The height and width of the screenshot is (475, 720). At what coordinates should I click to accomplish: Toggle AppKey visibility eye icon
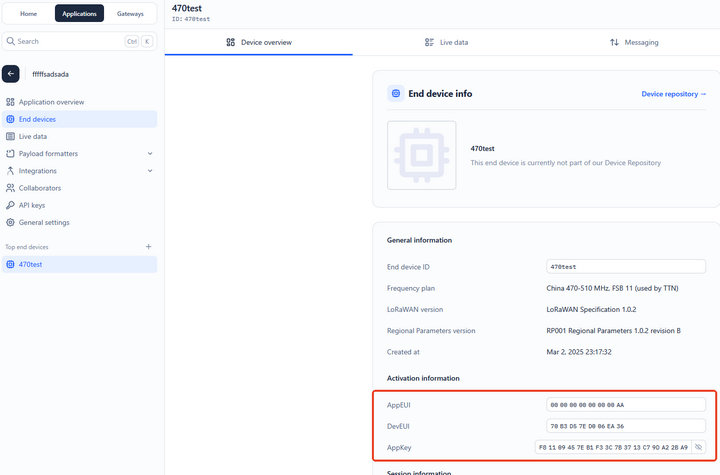pyautogui.click(x=699, y=447)
